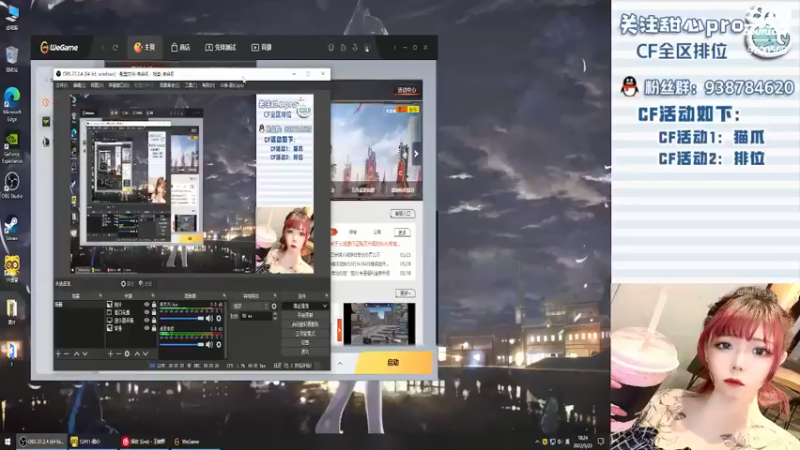Add a new scene in OBS

58,354
